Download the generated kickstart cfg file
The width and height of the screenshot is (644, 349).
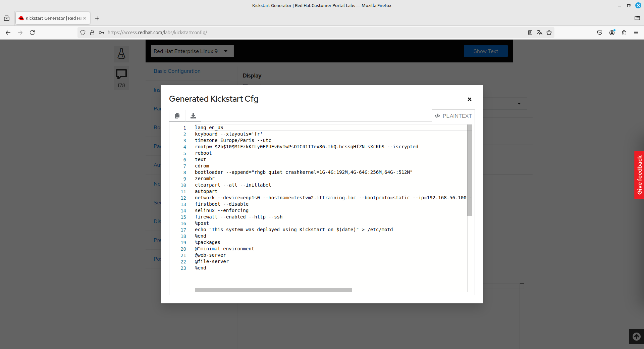193,116
